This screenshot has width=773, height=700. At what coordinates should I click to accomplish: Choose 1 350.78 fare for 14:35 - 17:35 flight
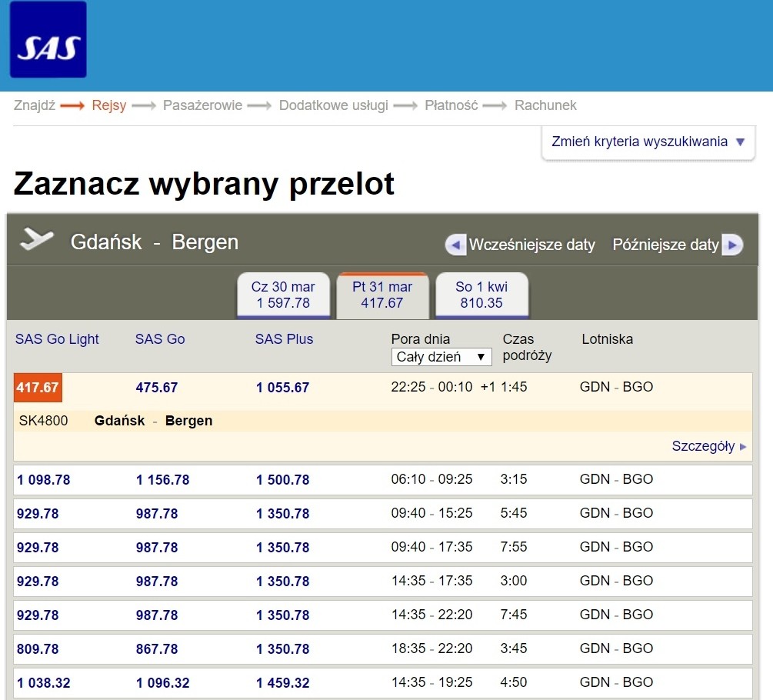coord(282,582)
